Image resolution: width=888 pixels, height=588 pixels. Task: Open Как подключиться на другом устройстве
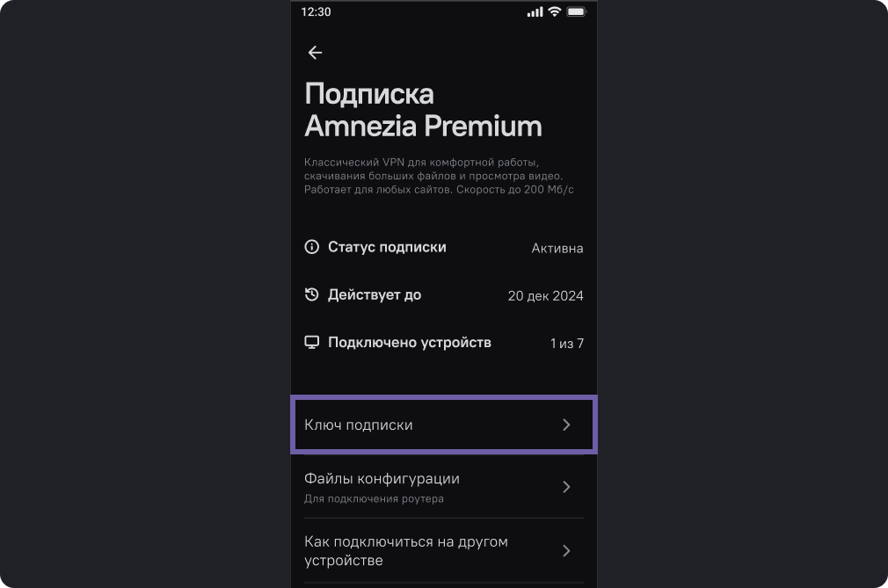444,551
